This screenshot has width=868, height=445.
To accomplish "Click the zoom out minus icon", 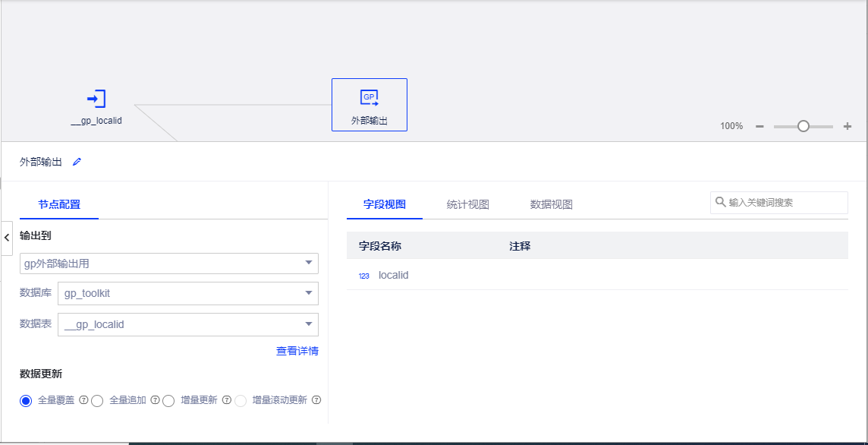I will pyautogui.click(x=759, y=126).
